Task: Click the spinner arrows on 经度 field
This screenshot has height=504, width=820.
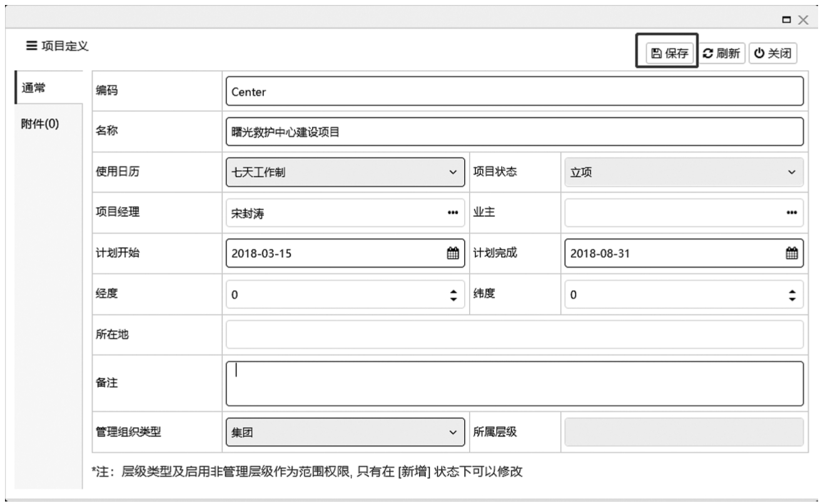Action: (453, 295)
